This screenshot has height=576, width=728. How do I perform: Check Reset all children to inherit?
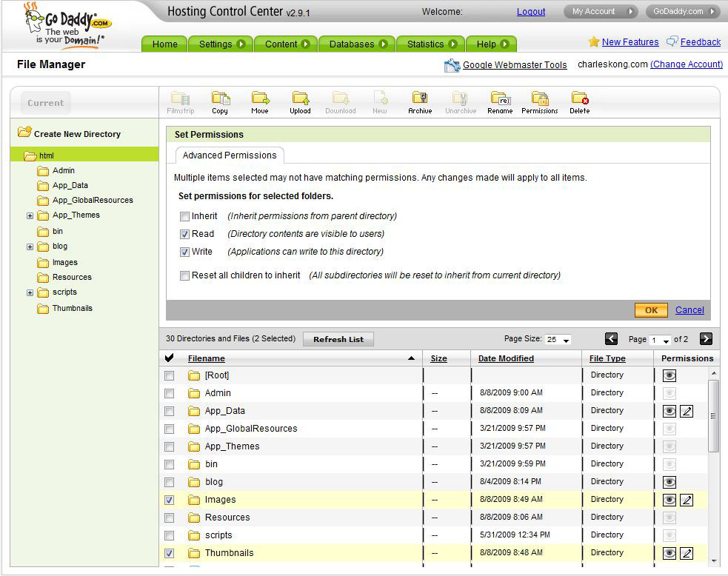click(185, 275)
